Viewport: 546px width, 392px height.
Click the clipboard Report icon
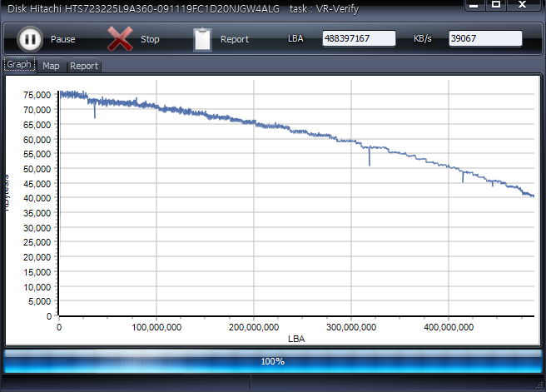(202, 39)
